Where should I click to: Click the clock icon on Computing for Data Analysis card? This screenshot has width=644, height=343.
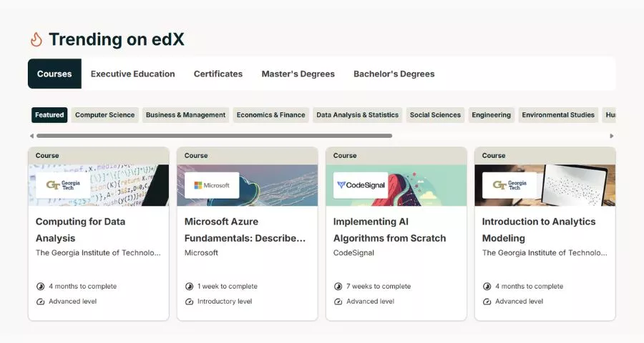40,287
